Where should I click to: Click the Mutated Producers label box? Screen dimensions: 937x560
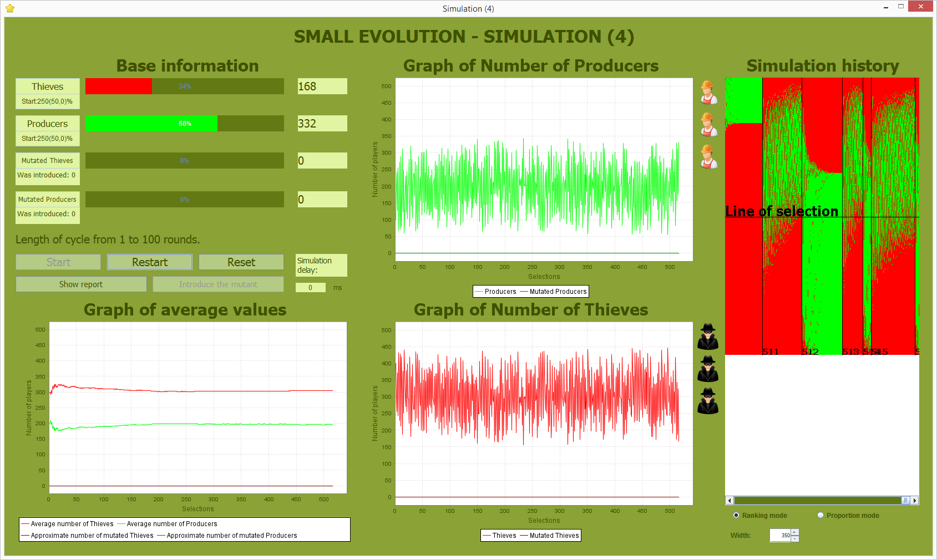tap(48, 199)
